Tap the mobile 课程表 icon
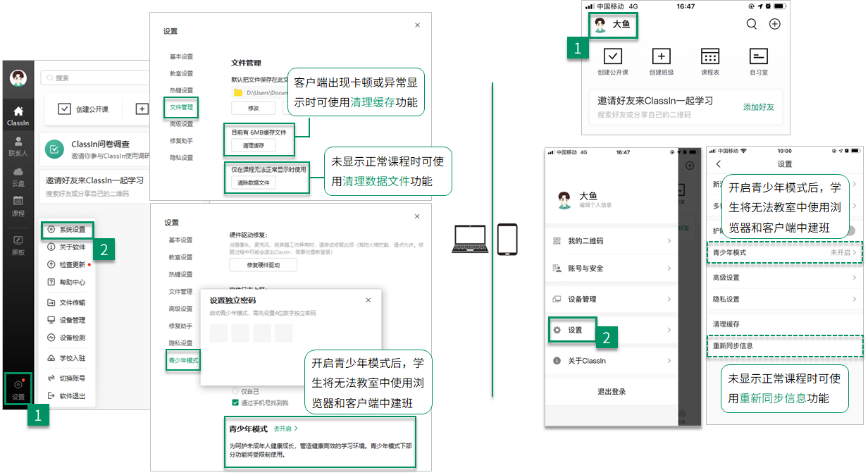This screenshot has width=868, height=475. pyautogui.click(x=710, y=56)
